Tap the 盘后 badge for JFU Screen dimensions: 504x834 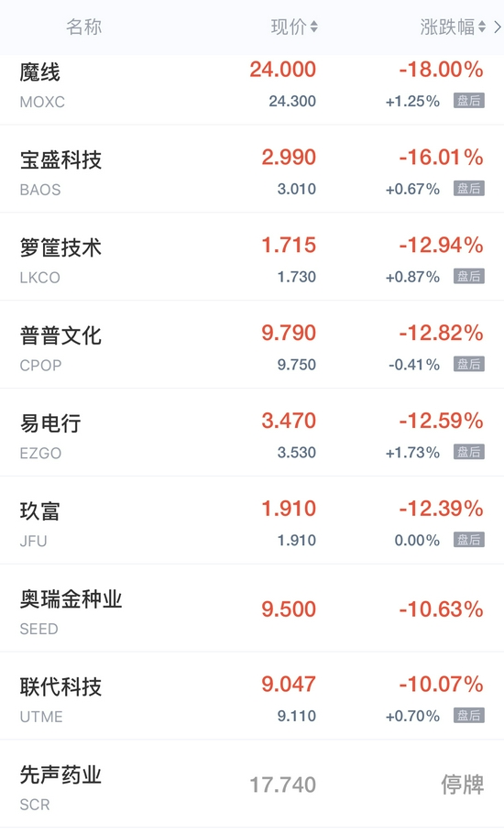[469, 539]
